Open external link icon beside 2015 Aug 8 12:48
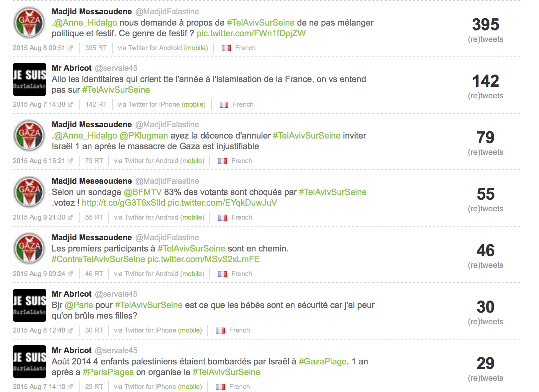 (70, 331)
